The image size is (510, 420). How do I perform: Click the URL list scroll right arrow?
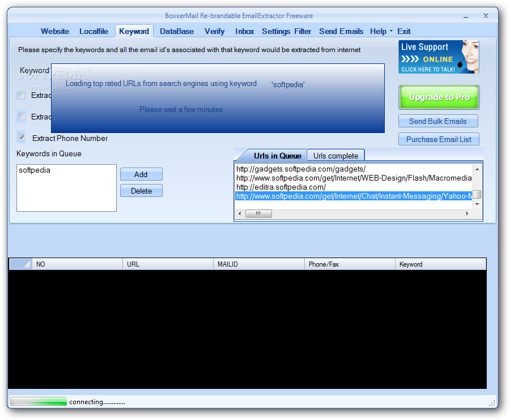point(467,214)
